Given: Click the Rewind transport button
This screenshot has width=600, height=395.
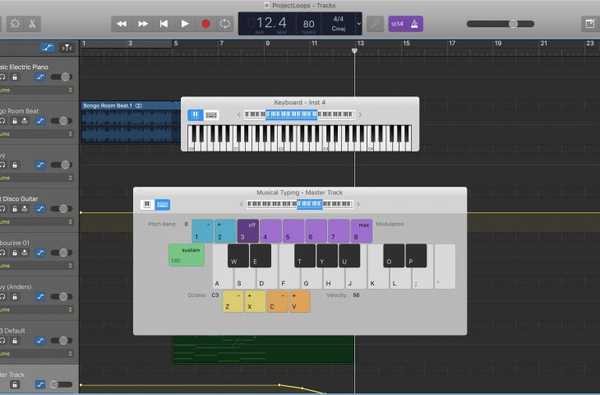Looking at the screenshot, I should tap(122, 24).
